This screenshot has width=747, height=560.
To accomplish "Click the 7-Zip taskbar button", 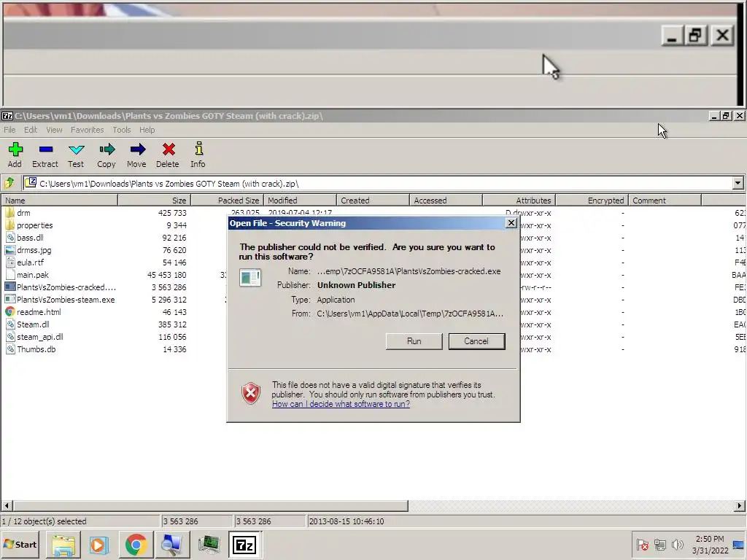I will coord(244,545).
